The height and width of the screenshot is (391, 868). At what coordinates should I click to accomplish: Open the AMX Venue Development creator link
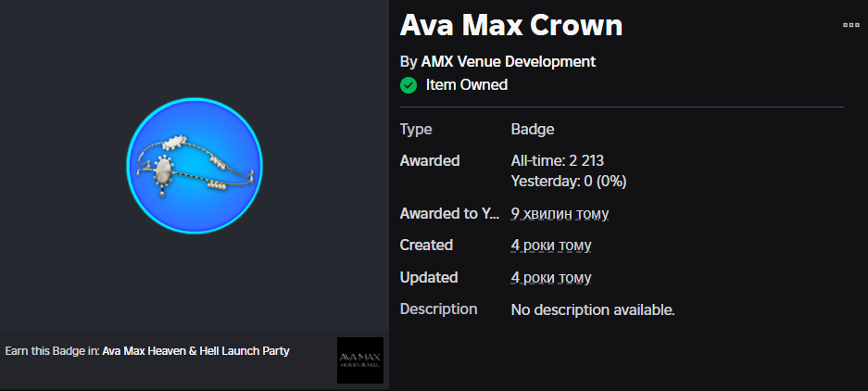point(508,61)
